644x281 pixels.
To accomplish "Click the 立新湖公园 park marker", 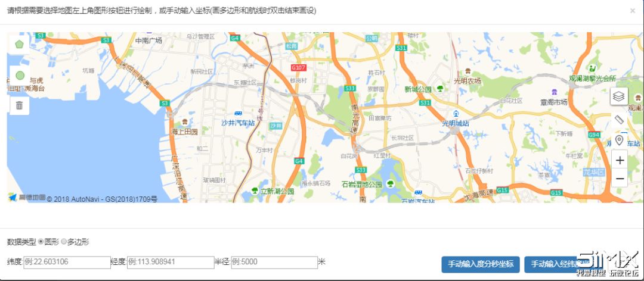I will pos(255,191).
